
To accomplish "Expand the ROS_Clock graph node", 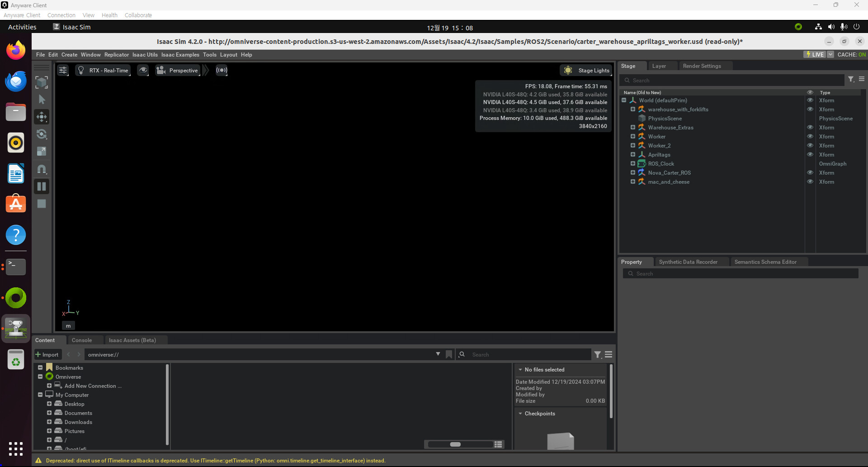I will pos(633,164).
